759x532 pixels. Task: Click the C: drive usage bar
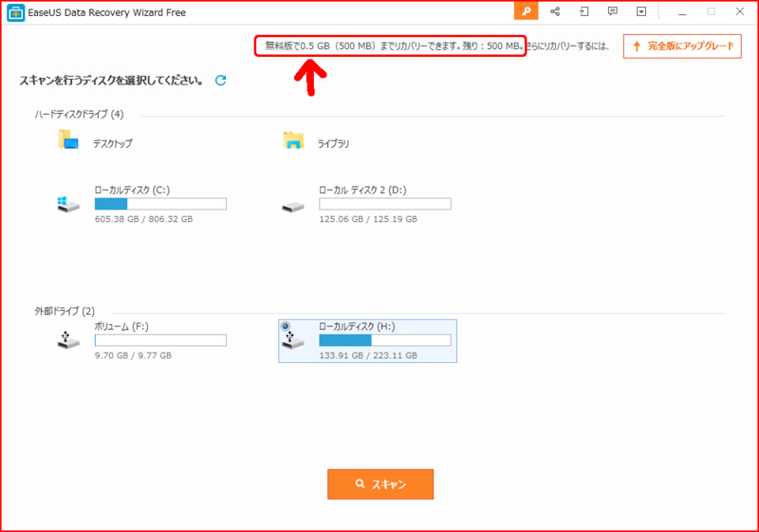coord(160,204)
